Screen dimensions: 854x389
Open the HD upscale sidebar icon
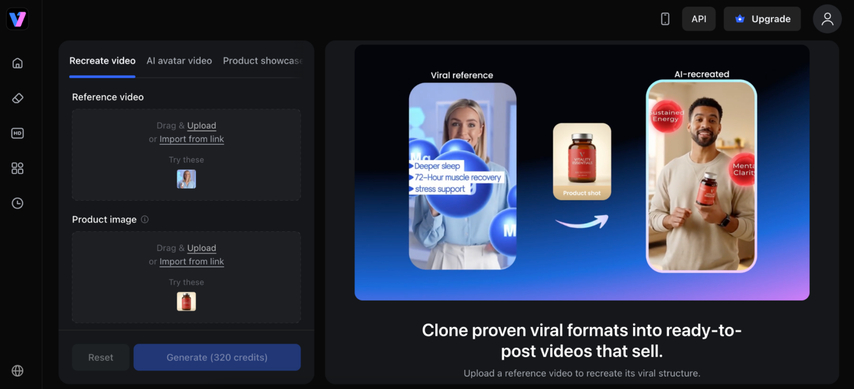coord(17,133)
